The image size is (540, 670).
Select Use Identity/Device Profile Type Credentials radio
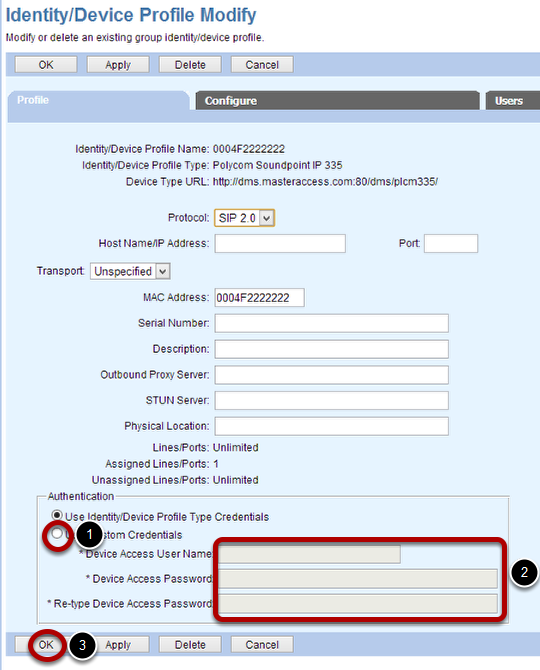coord(57,515)
